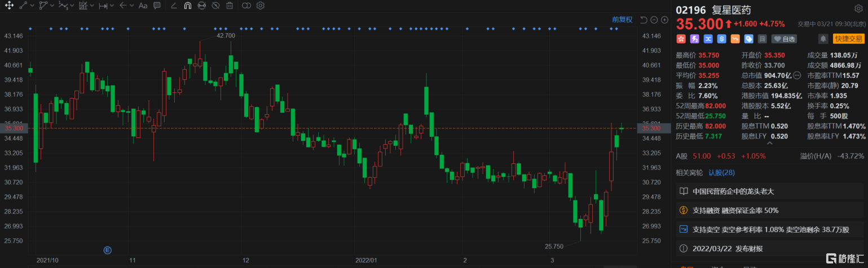The image size is (868, 268).
Task: Expand the line tool dropdown arrow
Action: tap(33, 6)
